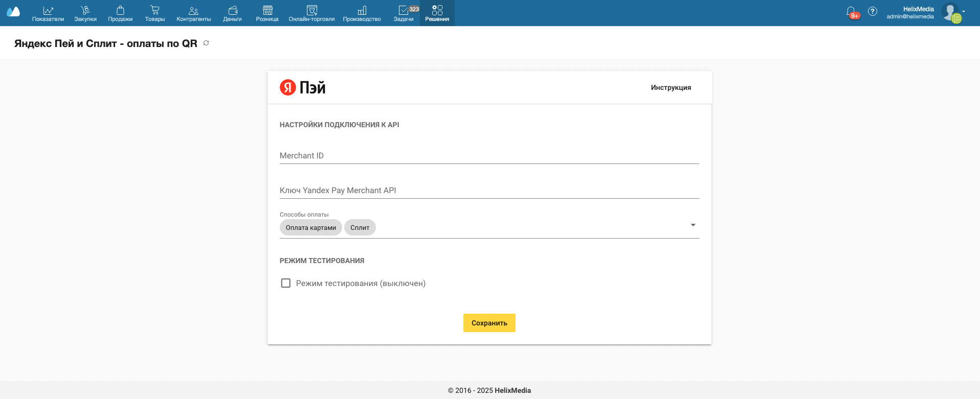Screen dimensions: 980x399
Task: Click the РЕЖИМ ТЕСТИРОВАНИЯ section heading
Action: (322, 261)
